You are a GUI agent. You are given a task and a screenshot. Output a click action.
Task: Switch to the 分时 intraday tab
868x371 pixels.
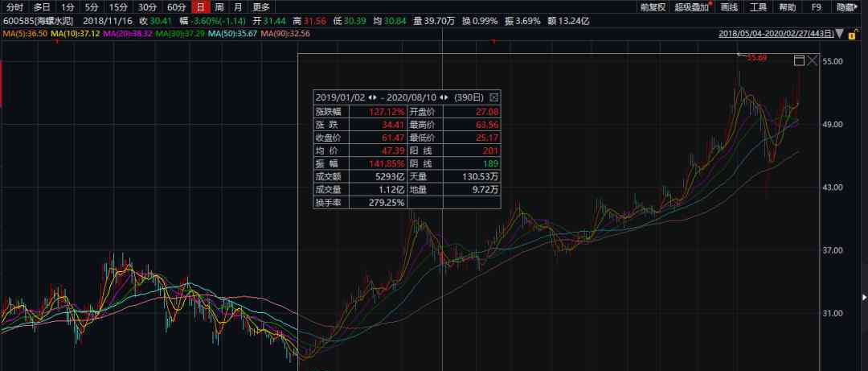point(15,6)
